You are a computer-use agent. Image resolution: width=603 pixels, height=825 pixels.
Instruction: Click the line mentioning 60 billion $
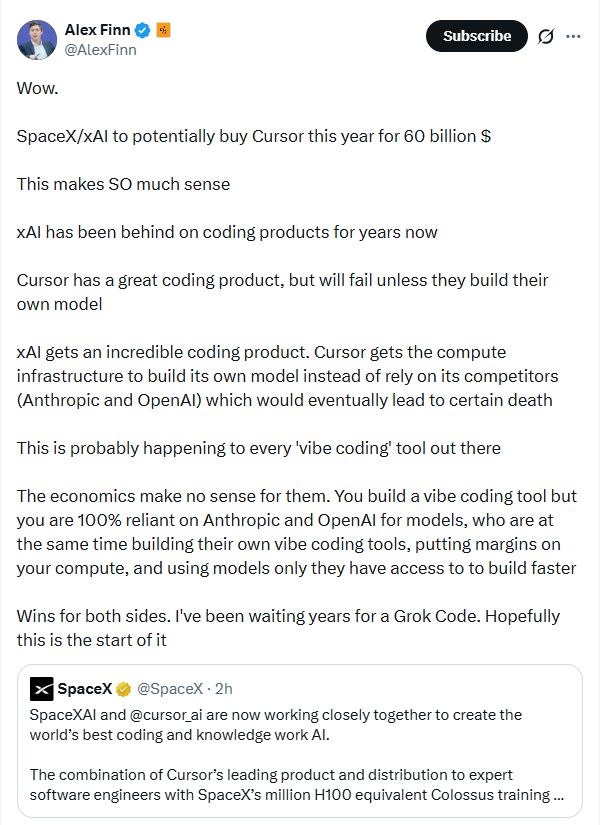[253, 136]
